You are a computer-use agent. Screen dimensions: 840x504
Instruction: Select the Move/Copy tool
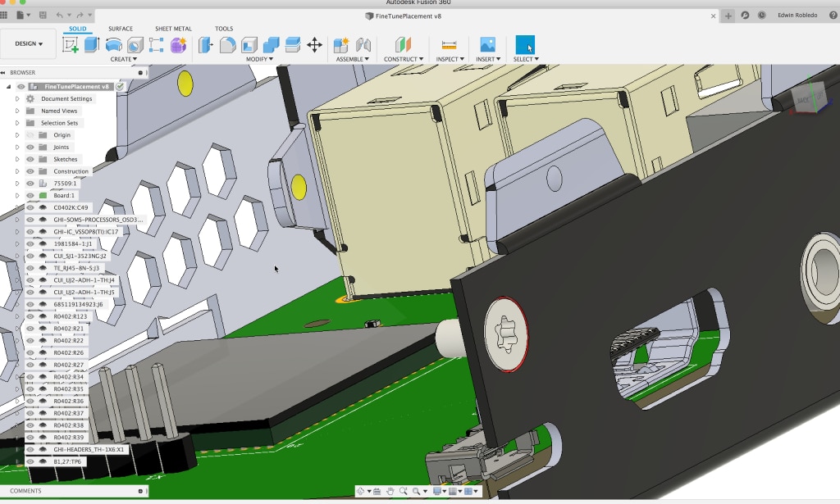tap(314, 45)
